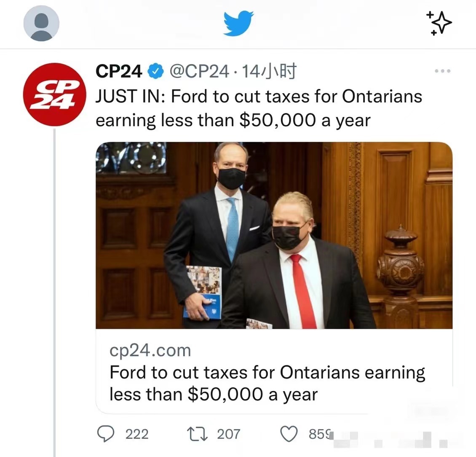Open the article photo thumbnail
Screen dimensions: 476x457
[274, 235]
